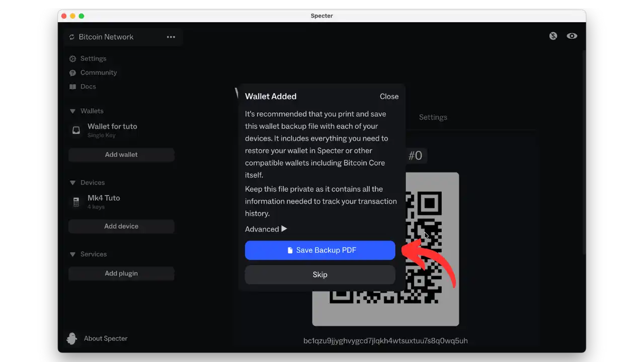Click the Add device button
This screenshot has height=362, width=644.
click(121, 226)
